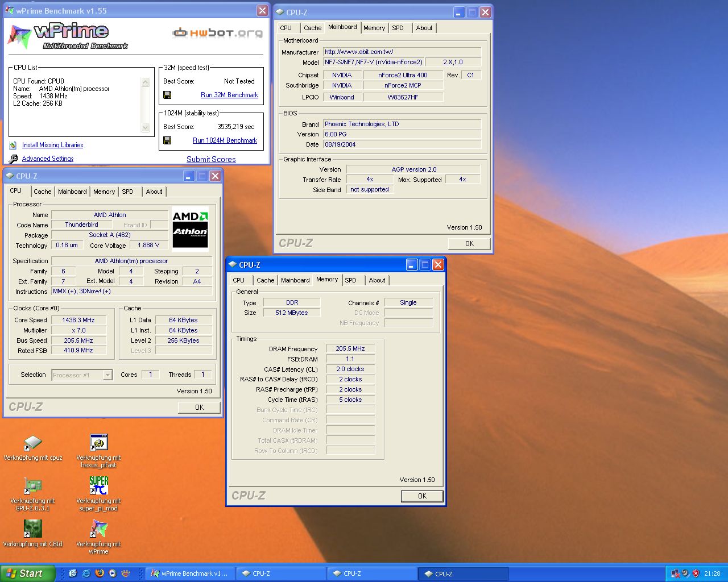Click the AMD Athlon logo in CPU-Z

tap(190, 230)
